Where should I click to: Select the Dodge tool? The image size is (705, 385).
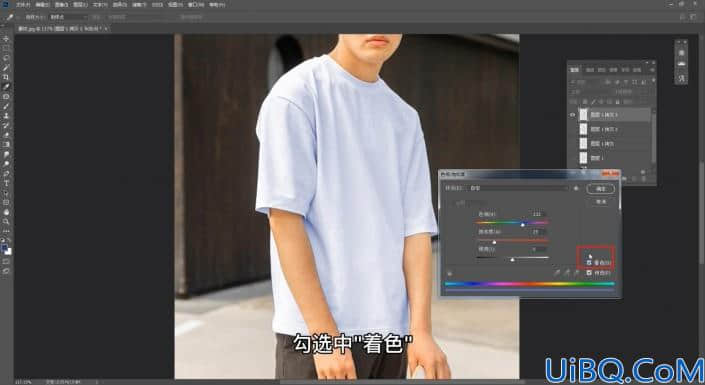tap(6, 164)
